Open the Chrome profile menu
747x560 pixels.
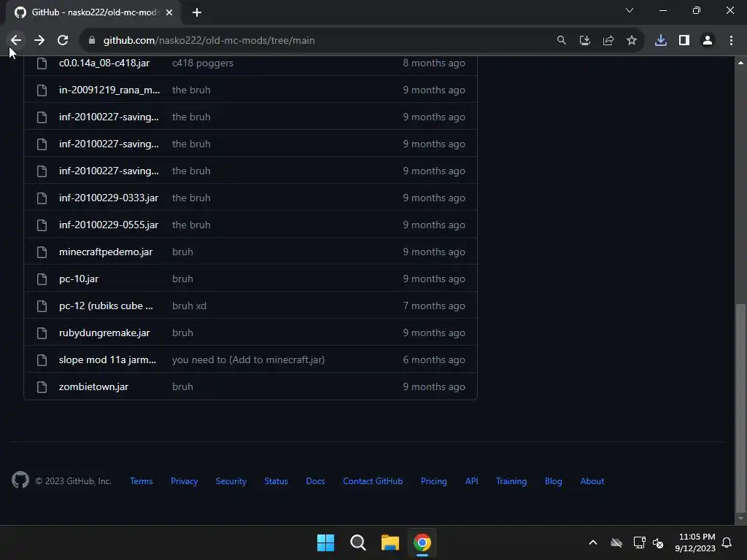707,41
